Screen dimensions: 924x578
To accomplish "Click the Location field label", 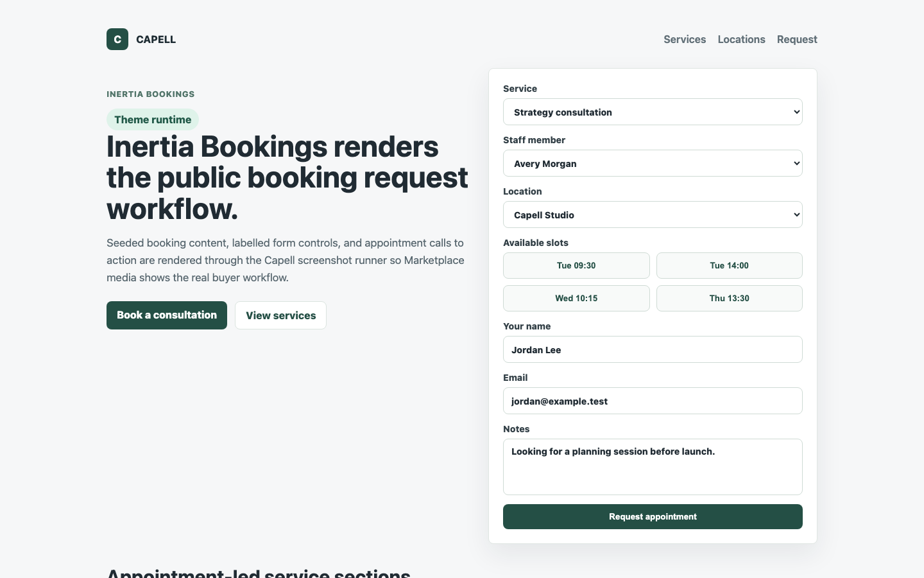I will click(x=522, y=191).
